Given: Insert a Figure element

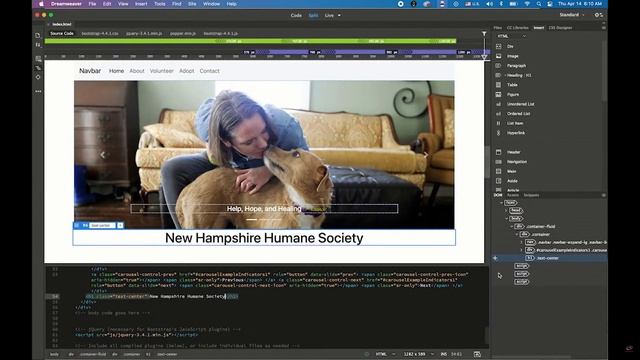Looking at the screenshot, I should click(x=513, y=94).
